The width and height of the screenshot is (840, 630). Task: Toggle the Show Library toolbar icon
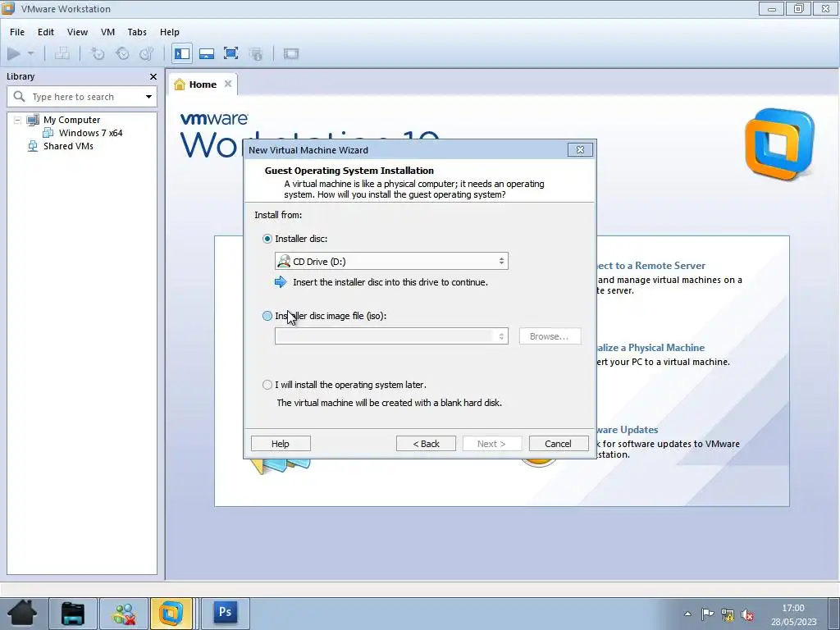tap(182, 53)
